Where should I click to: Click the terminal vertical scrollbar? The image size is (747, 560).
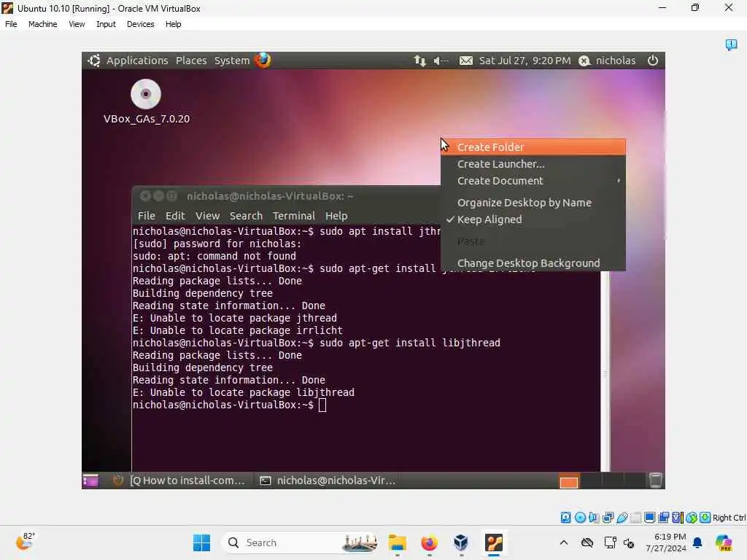click(605, 371)
